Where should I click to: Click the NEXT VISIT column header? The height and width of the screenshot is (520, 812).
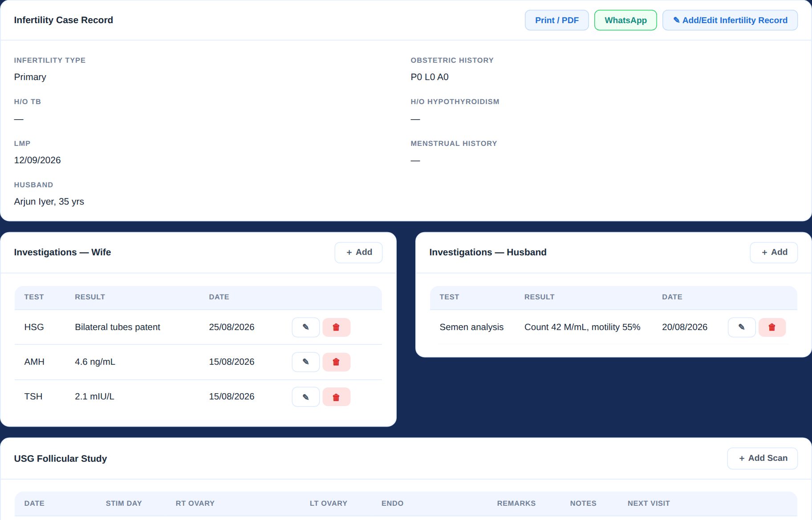pyautogui.click(x=649, y=503)
